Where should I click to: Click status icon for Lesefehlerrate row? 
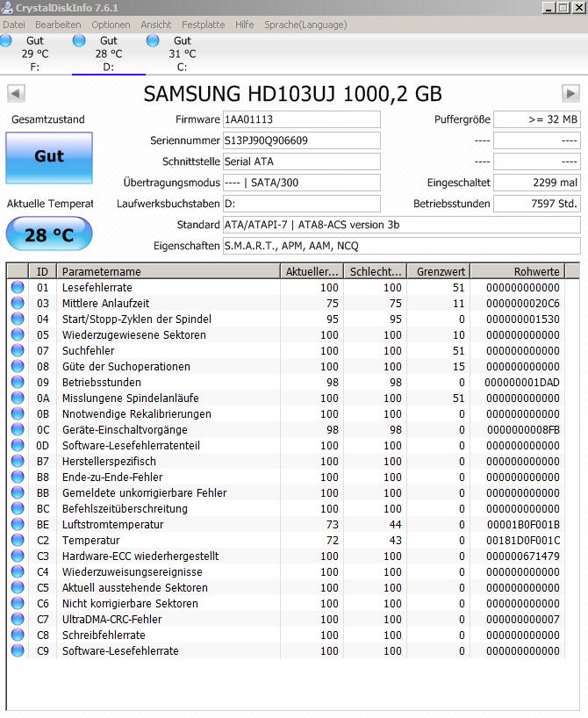pyautogui.click(x=18, y=288)
